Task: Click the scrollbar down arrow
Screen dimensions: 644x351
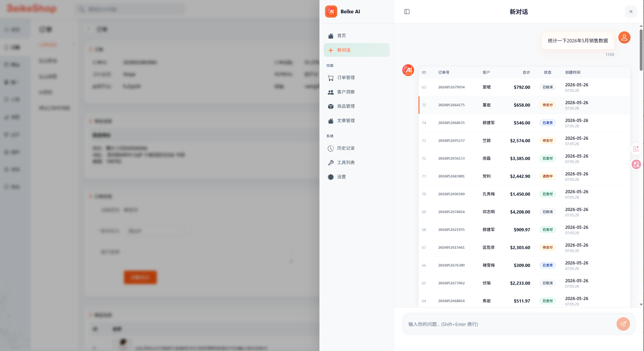Action: point(641,305)
